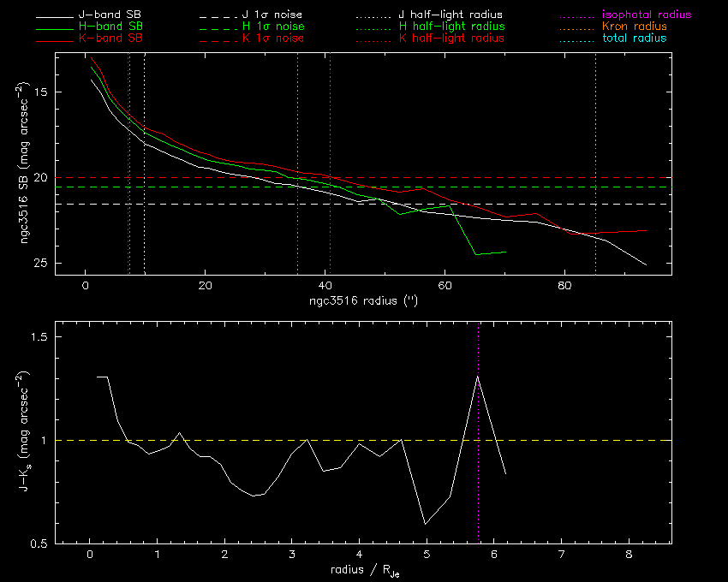Select the J 1σ noise legend label
Viewport: 728px width, 582px height.
click(x=277, y=15)
